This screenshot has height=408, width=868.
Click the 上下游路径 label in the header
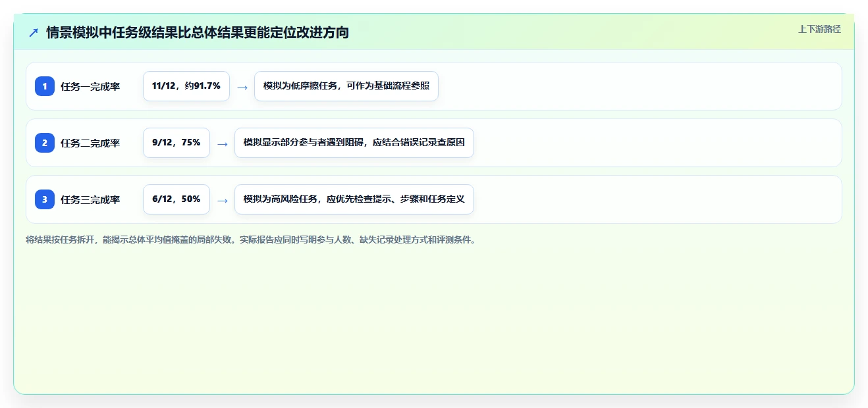coord(819,29)
